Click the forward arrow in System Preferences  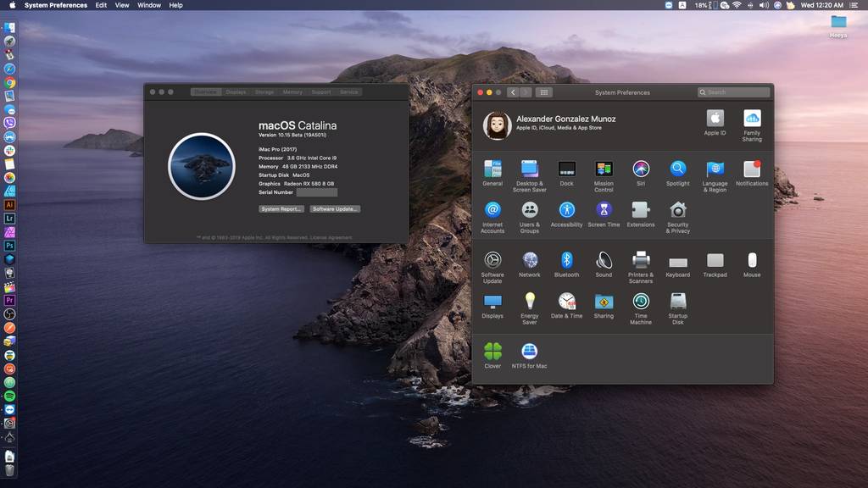point(526,92)
